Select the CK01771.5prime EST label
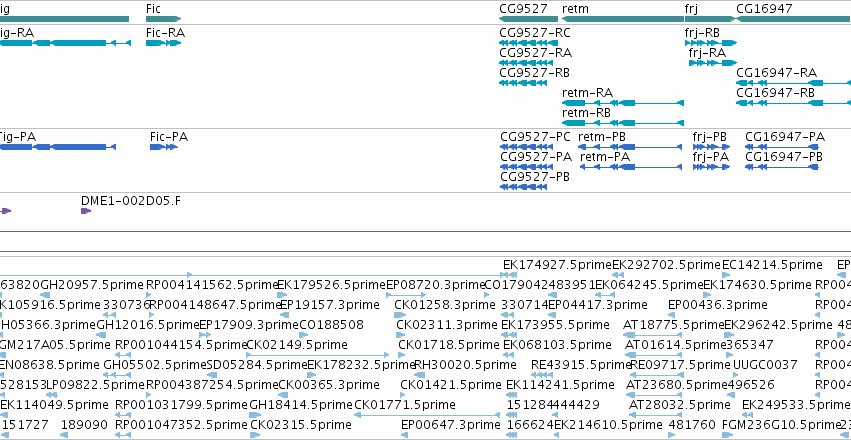This screenshot has width=851, height=440. (405, 405)
